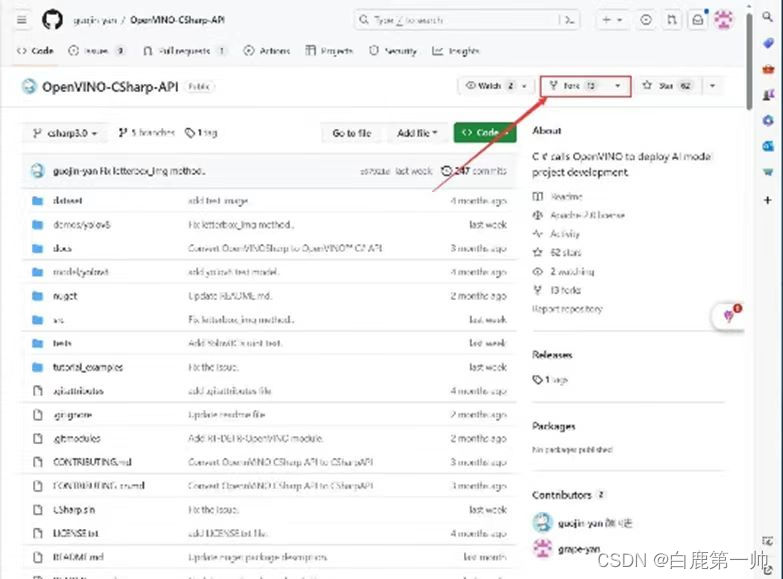Open browser sidebar search icon

[768, 17]
